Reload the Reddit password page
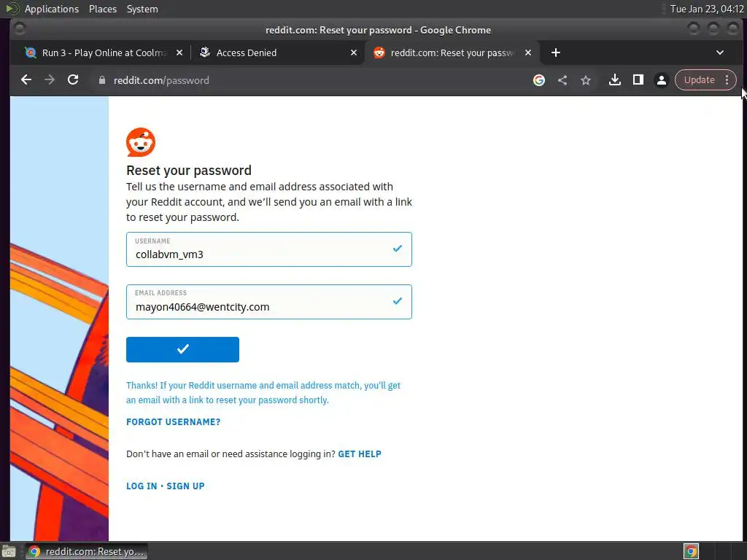 point(73,80)
